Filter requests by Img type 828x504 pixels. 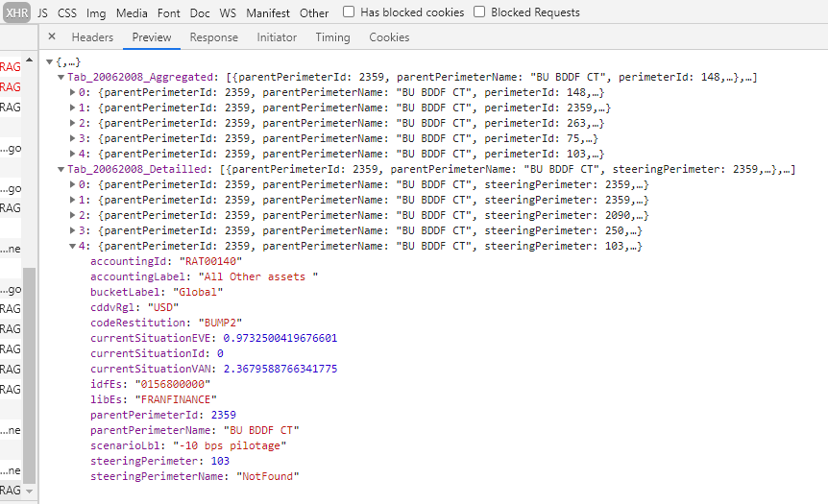tap(96, 12)
